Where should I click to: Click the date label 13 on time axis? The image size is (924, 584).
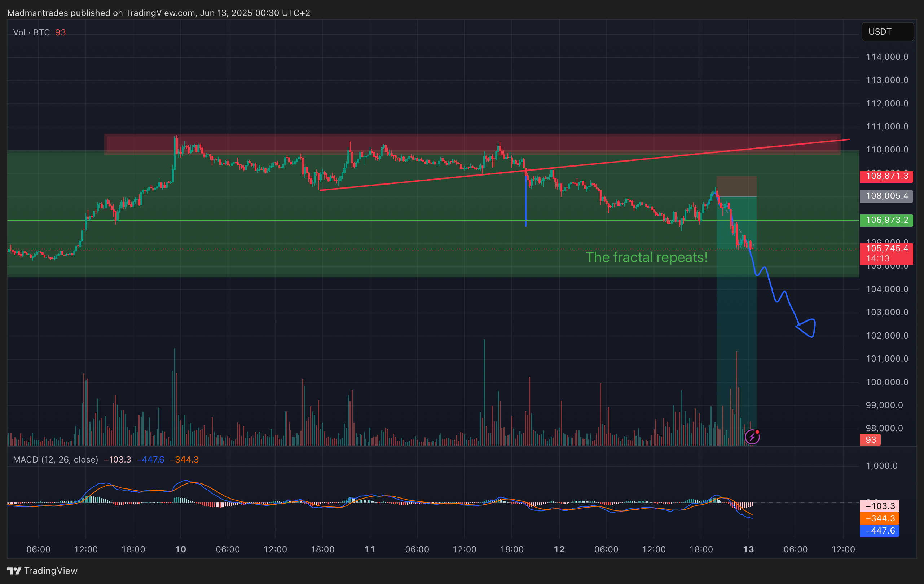[x=748, y=549]
